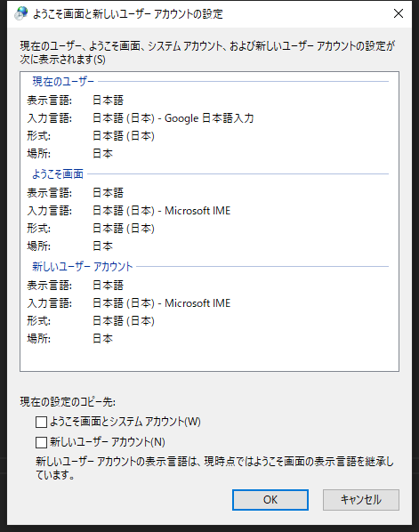Click the 場所 value 日本 under 現在のユーザー
The height and width of the screenshot is (532, 419).
pyautogui.click(x=102, y=154)
